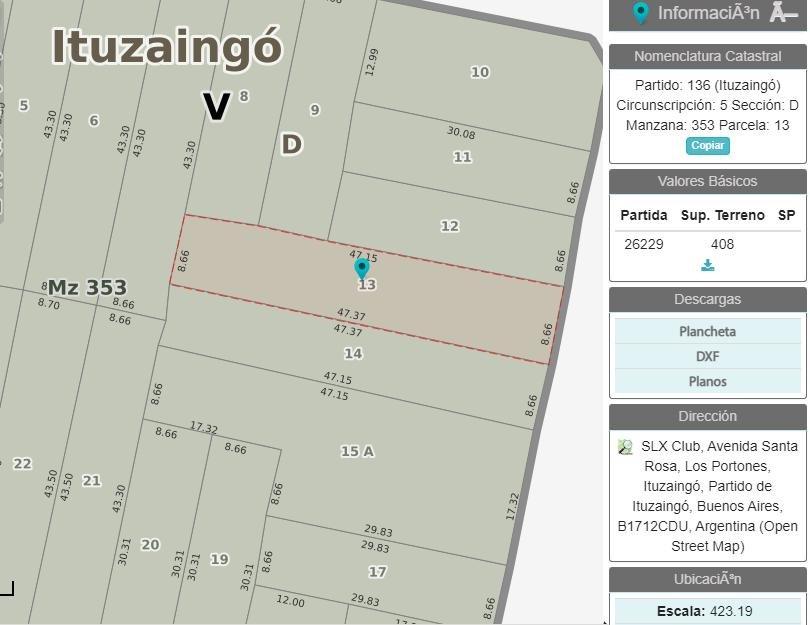Toggle the Dirección section header

pos(707,416)
